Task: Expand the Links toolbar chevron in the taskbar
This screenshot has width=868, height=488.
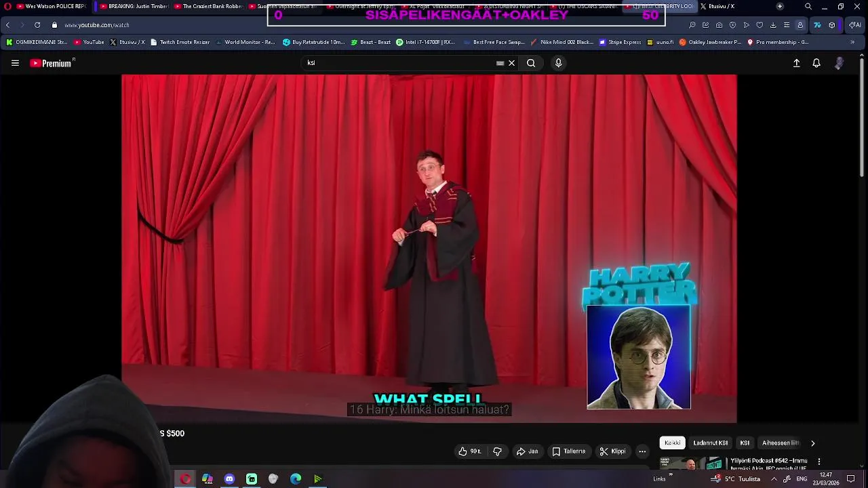Action: coord(671,475)
